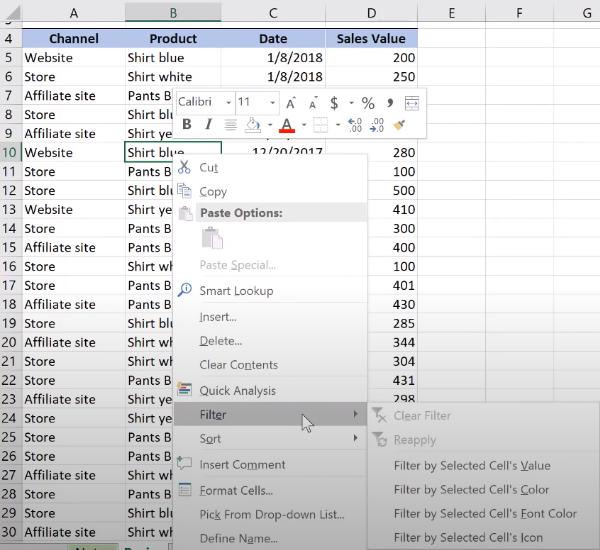Select Affiliate site cell in row 27
This screenshot has height=550, width=600.
[x=74, y=475]
